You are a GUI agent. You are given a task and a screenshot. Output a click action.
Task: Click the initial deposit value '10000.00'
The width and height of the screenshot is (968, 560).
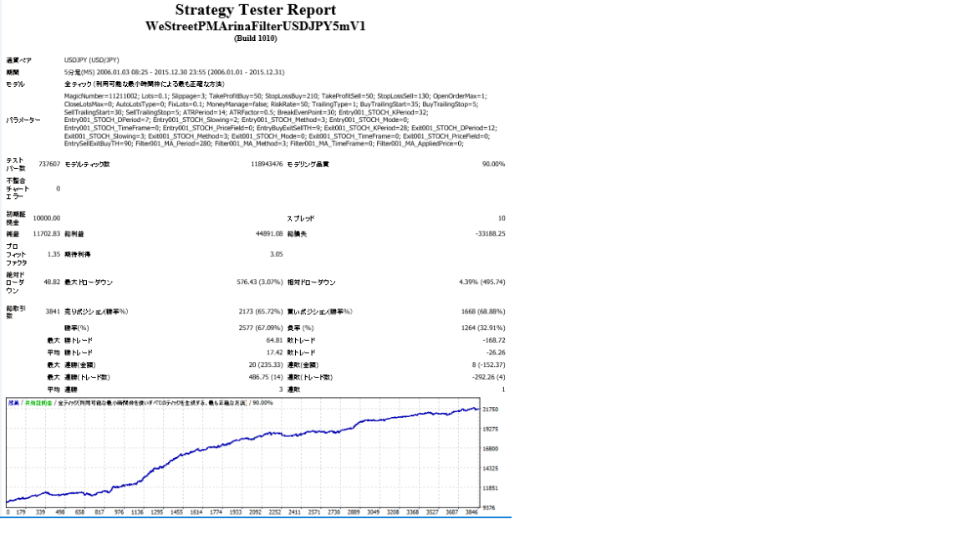point(47,218)
